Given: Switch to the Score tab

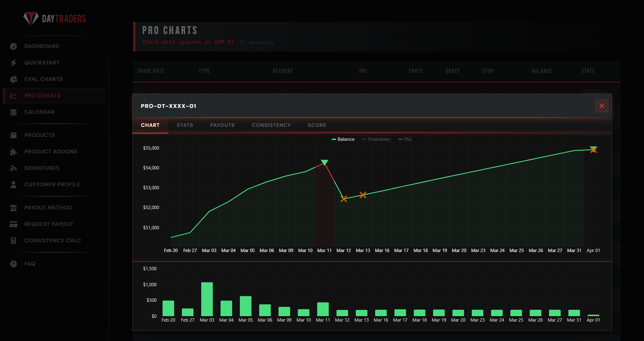Looking at the screenshot, I should pyautogui.click(x=317, y=125).
